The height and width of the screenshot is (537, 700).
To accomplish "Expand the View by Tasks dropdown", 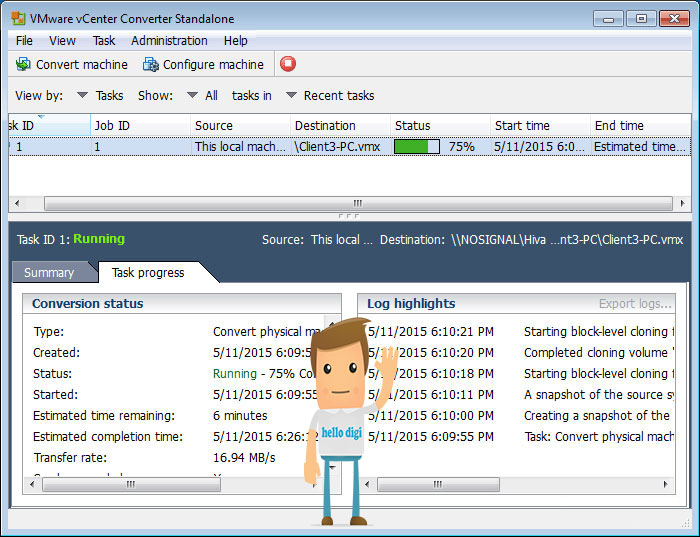I will click(82, 95).
